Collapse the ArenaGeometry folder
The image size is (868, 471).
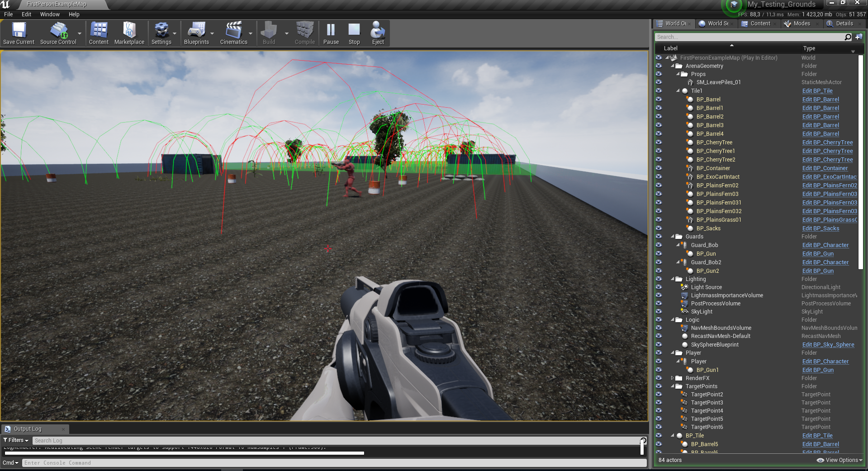[x=673, y=66]
